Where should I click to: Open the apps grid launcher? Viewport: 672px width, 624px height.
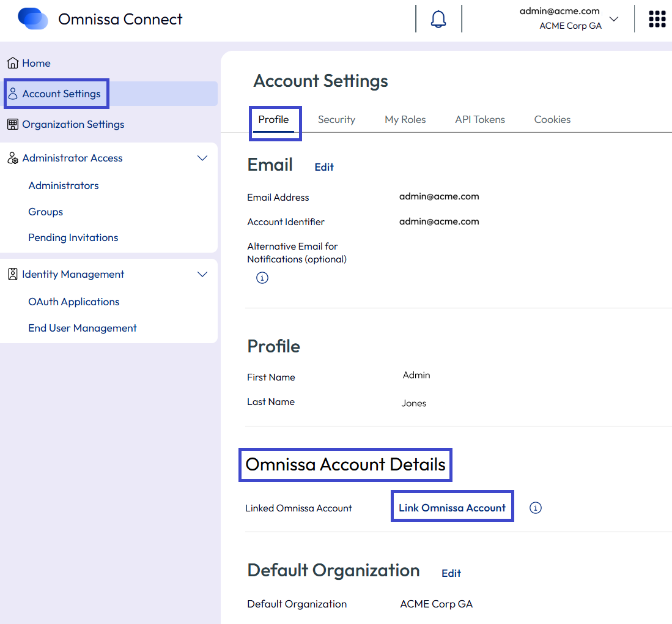coord(657,19)
